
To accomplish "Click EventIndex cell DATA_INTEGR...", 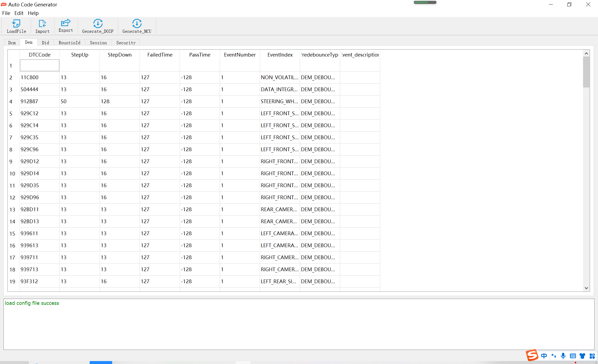I will pos(280,89).
